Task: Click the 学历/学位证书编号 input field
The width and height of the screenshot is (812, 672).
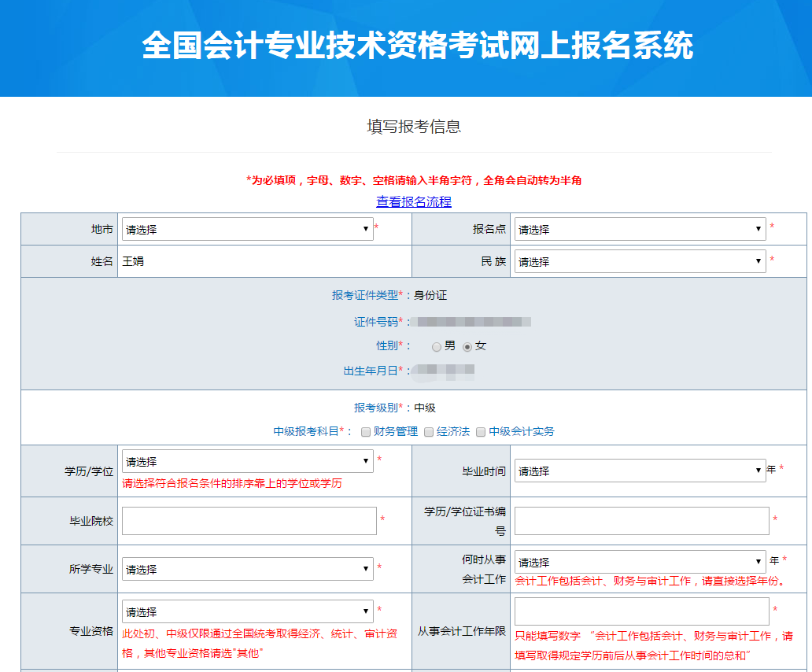Action: tap(641, 521)
